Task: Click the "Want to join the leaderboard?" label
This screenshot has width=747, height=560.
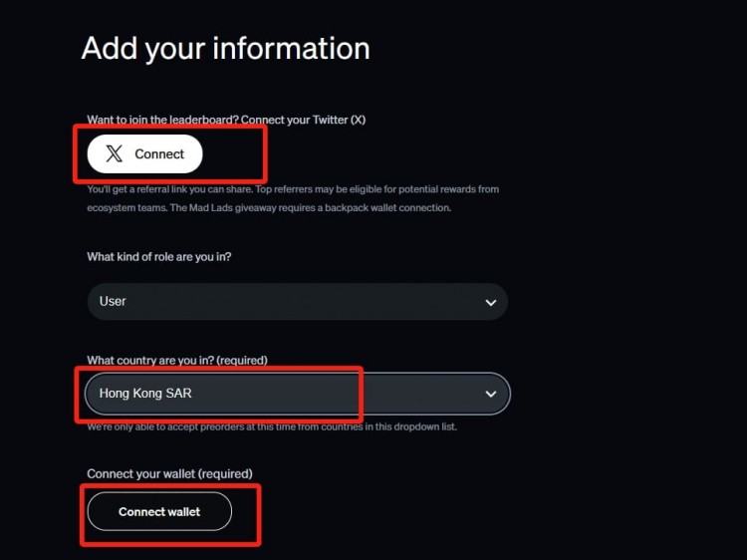Action: pyautogui.click(x=162, y=120)
